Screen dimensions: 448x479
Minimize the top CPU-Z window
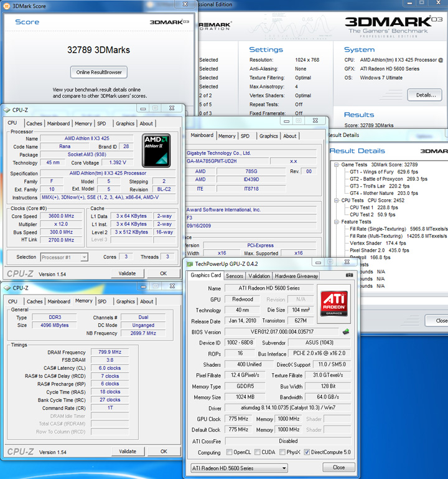(143, 108)
